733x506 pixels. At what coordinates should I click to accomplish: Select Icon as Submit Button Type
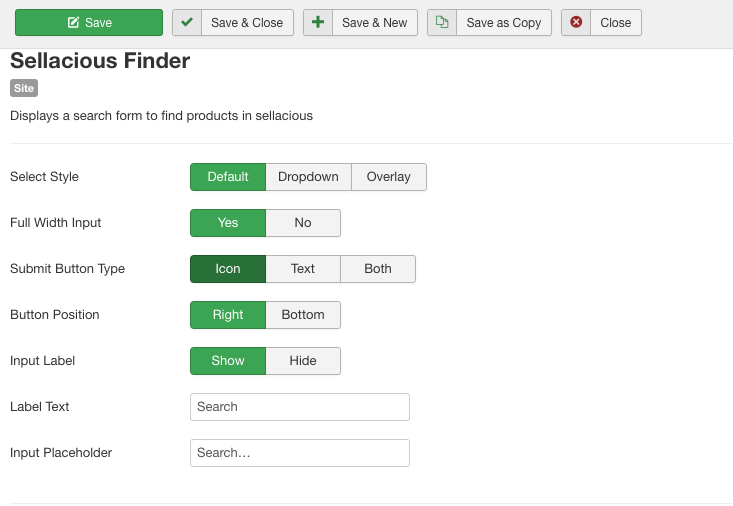point(228,269)
